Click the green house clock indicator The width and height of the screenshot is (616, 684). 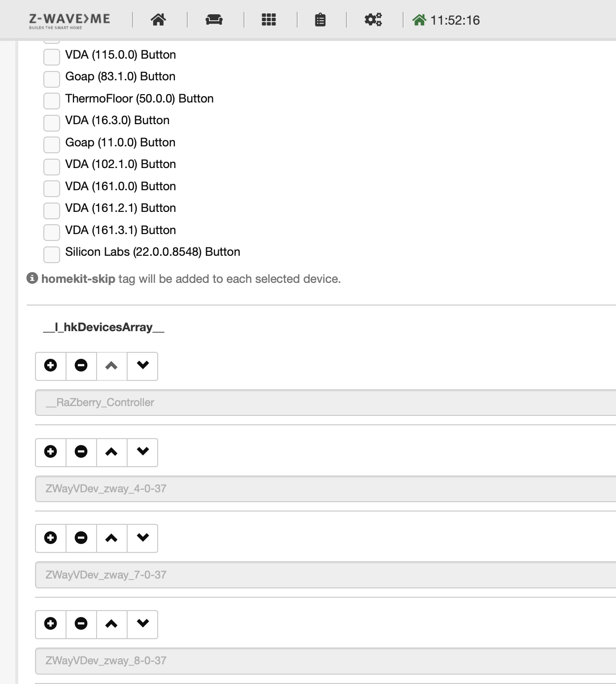[446, 20]
